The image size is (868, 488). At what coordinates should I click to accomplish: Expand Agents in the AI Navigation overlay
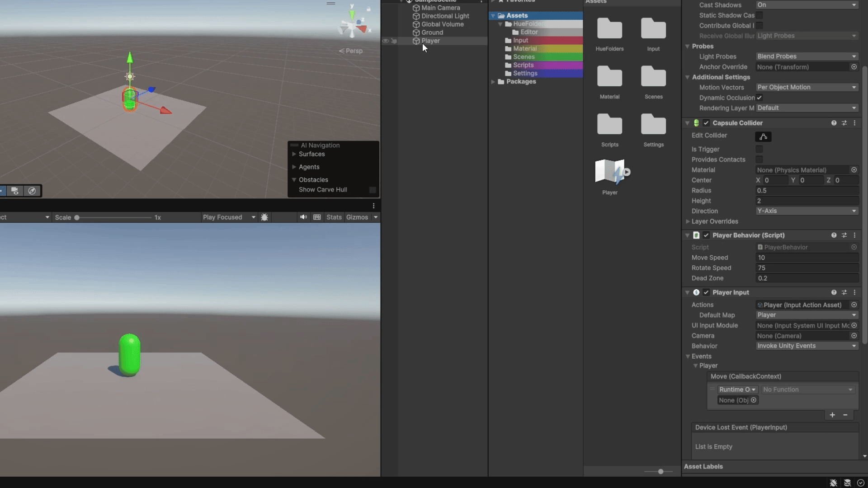[294, 167]
